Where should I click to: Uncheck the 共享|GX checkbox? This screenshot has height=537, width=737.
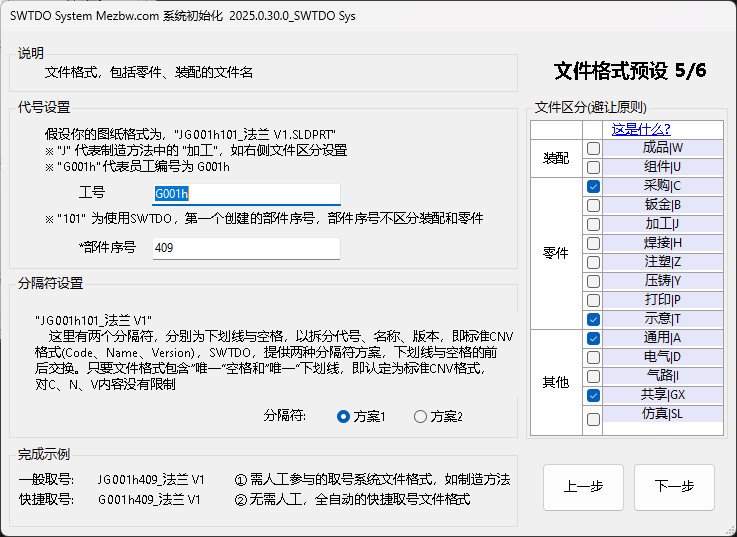coord(594,395)
